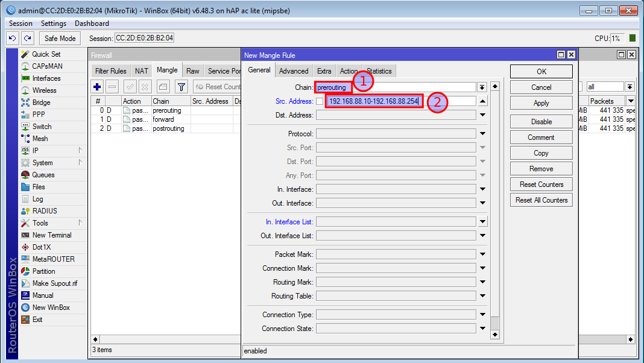
Task: Expand the Out. Interface field
Action: point(482,203)
